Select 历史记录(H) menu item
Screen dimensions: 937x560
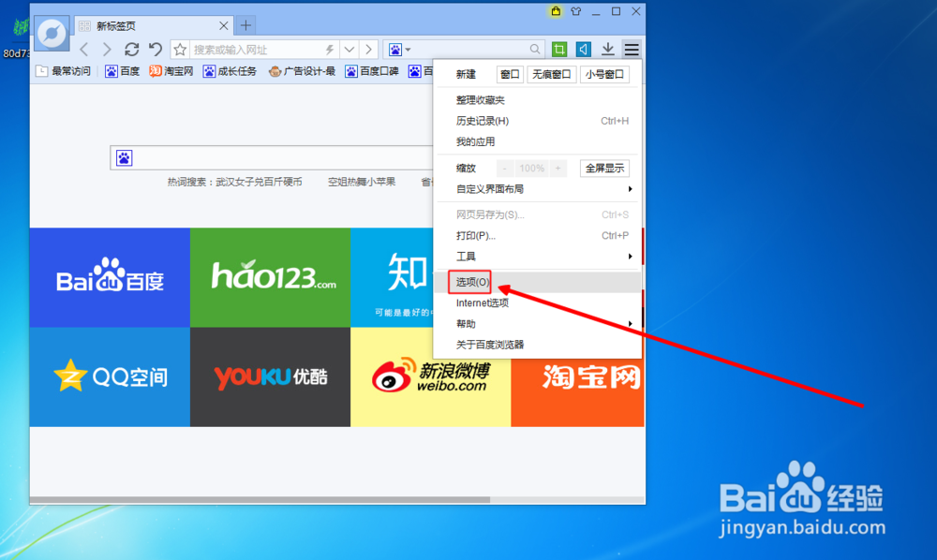tap(539, 121)
